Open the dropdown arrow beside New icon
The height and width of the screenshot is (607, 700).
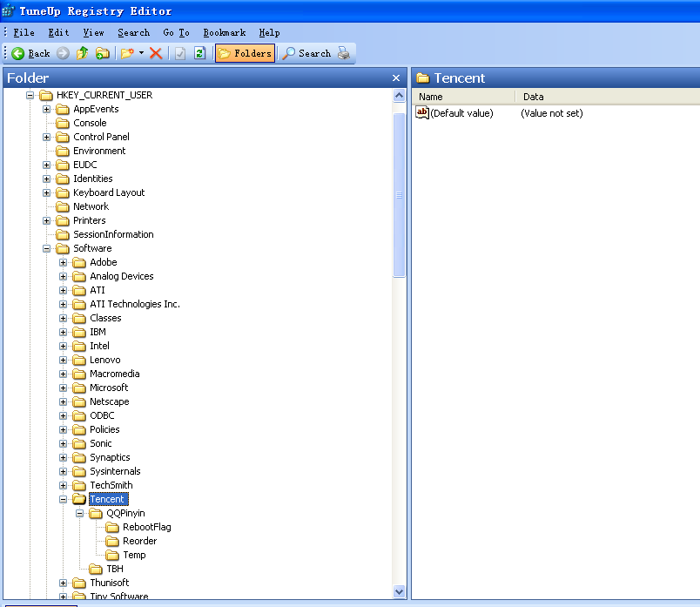point(141,53)
